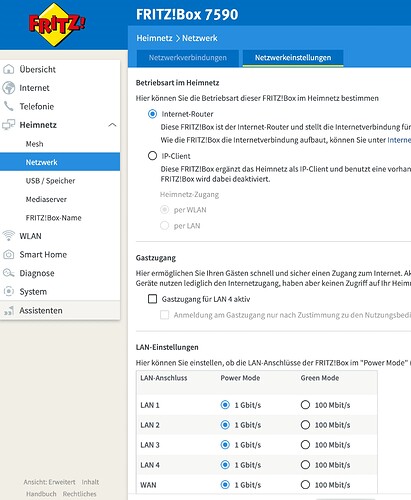Click the Diagnose magnifier icon

(9, 273)
